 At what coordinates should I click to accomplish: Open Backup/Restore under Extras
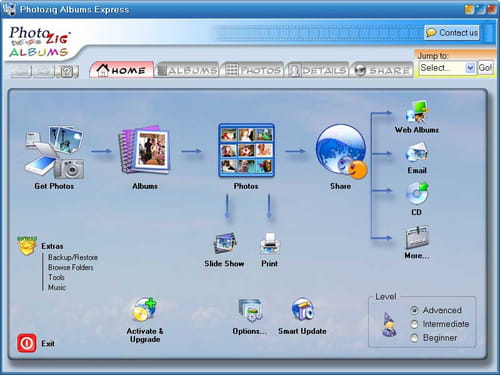(73, 257)
